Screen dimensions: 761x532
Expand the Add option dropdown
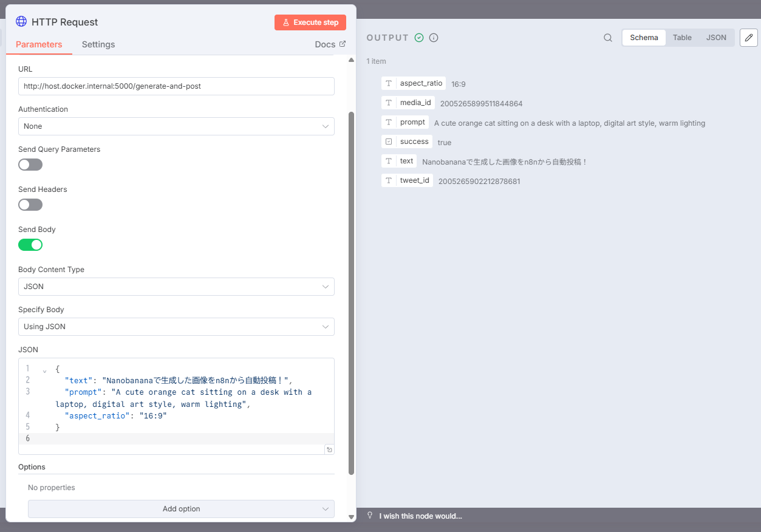coord(181,509)
